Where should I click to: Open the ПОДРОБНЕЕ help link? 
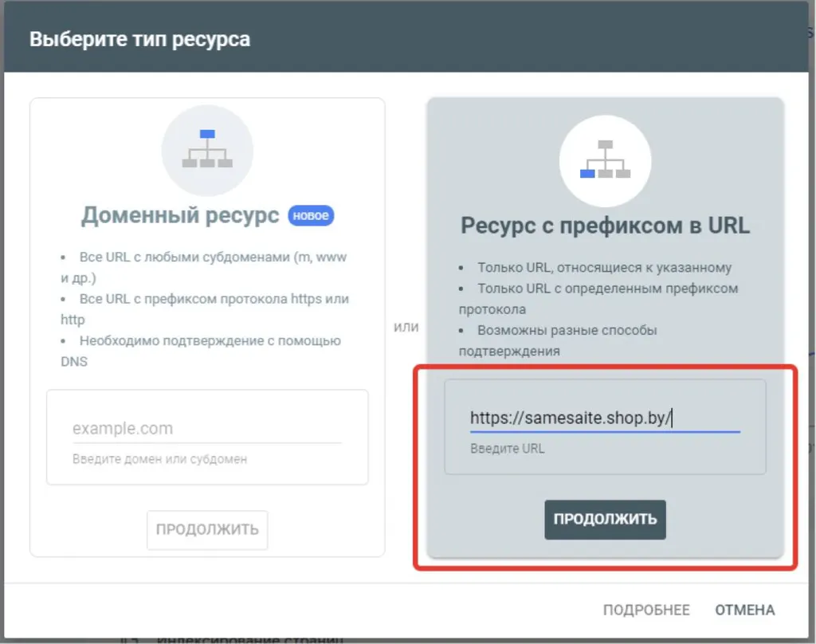point(647,609)
